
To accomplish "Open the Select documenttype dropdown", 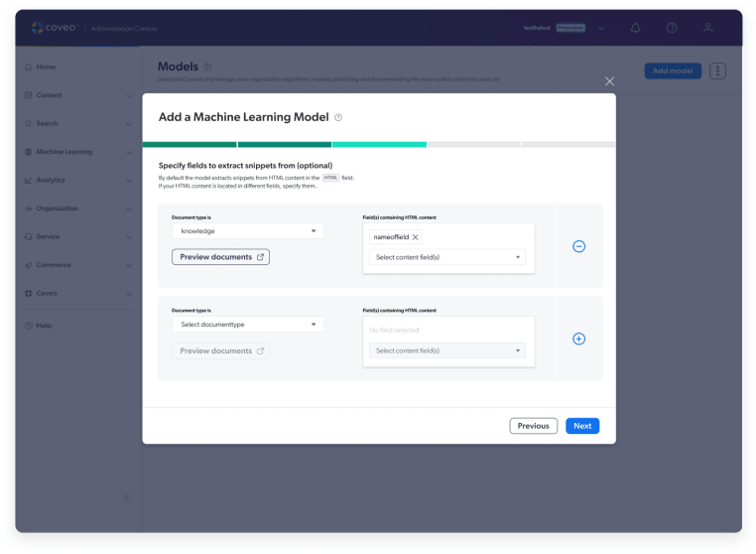I will [247, 325].
